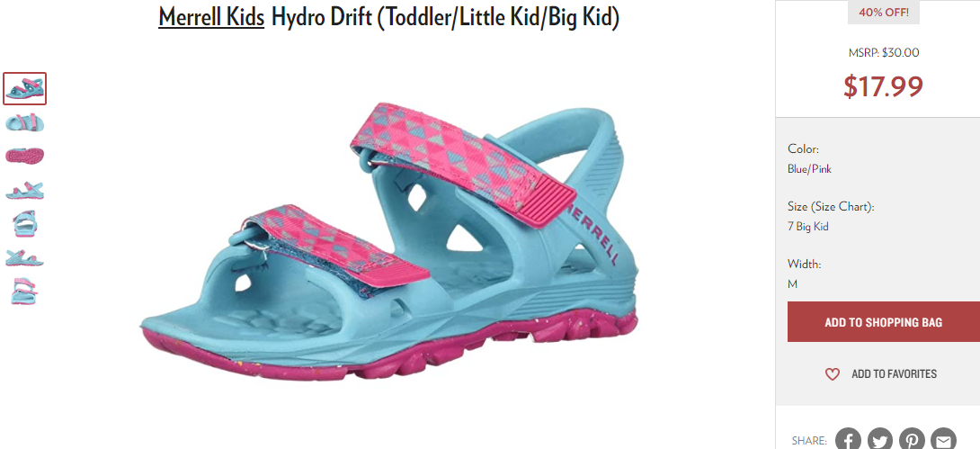The image size is (980, 449).
Task: Select the first sandal side-view thumbnail
Action: (25, 89)
